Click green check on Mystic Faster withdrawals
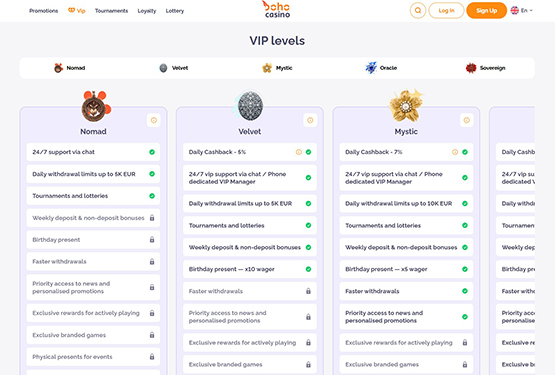 465,291
